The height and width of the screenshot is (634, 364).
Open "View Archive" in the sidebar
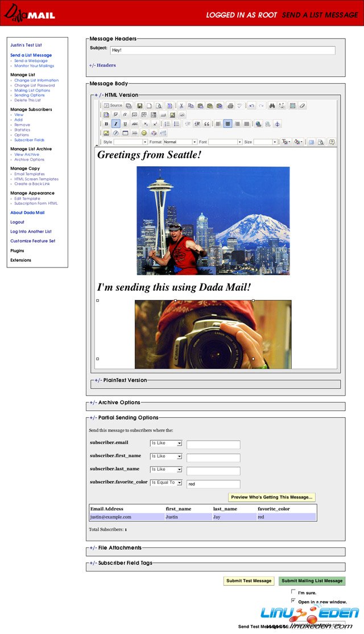click(x=27, y=155)
